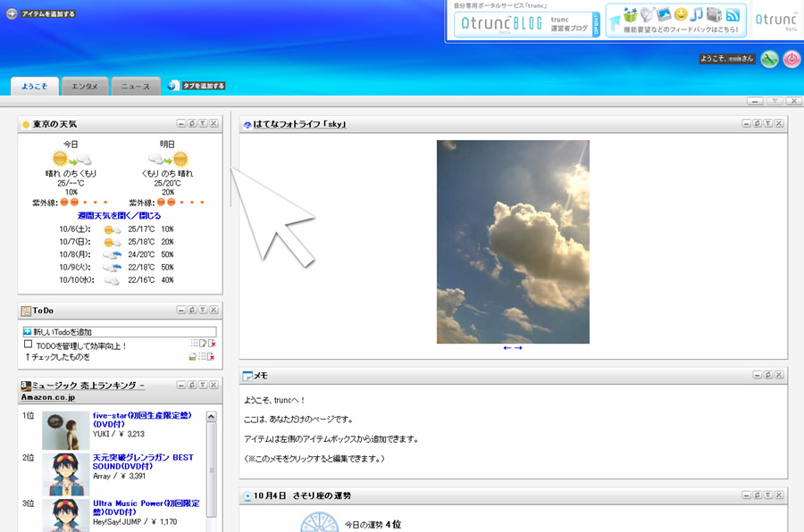Select the ようこそ tab
The height and width of the screenshot is (532, 804).
coord(34,87)
